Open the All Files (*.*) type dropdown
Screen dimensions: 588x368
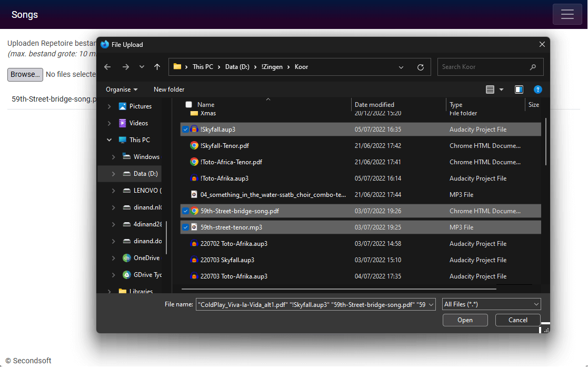click(x=491, y=304)
